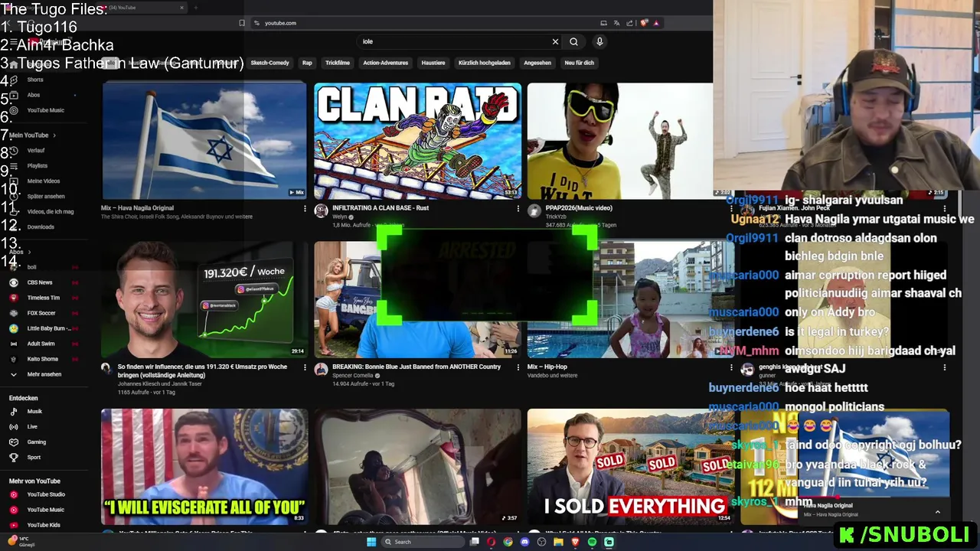Screen dimensions: 980x551
Task: Open the Mix – Hip-Hop title link
Action: coord(547,367)
